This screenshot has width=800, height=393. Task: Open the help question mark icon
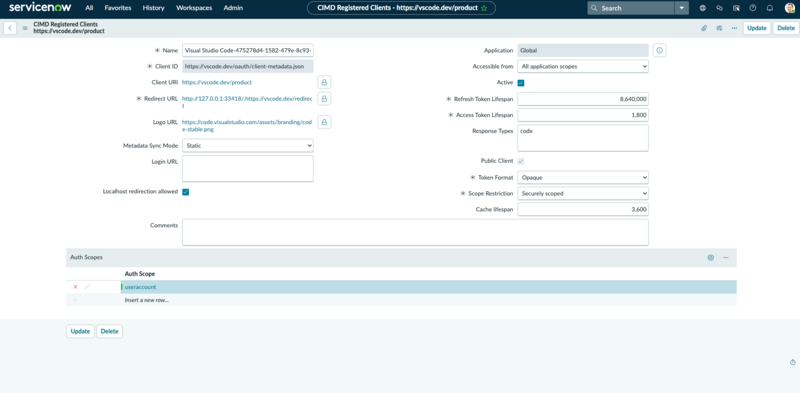pos(753,8)
